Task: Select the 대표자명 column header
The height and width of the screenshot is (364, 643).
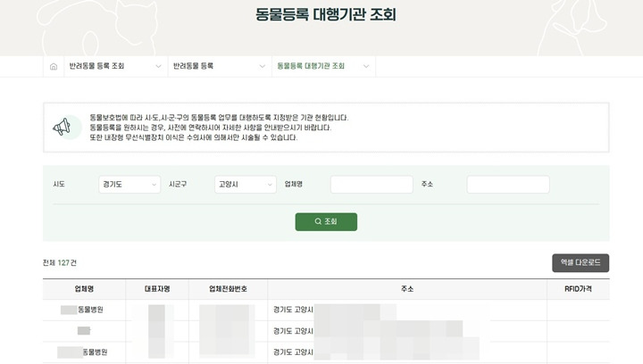Action: pyautogui.click(x=157, y=289)
